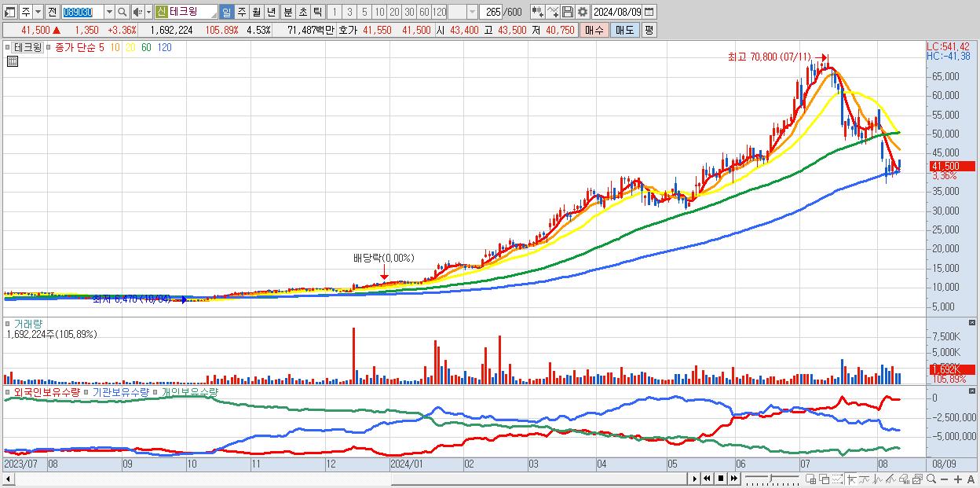
Task: Click the add-line-chart overlay icon
Action: click(553, 12)
